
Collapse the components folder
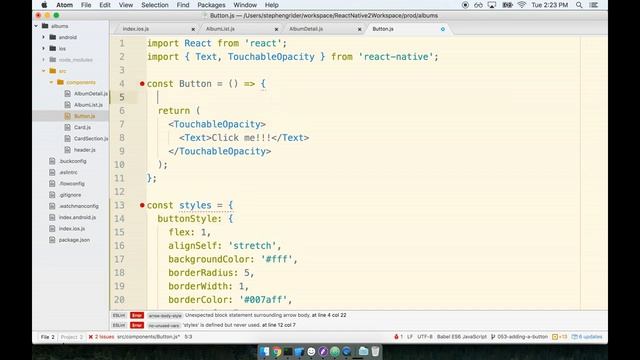[x=51, y=82]
